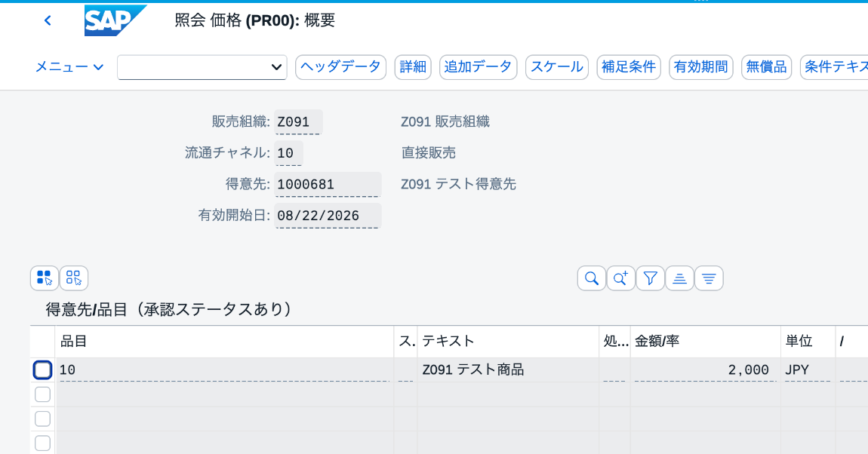Click the 流通チャネル field 10
868x454 pixels.
(288, 153)
